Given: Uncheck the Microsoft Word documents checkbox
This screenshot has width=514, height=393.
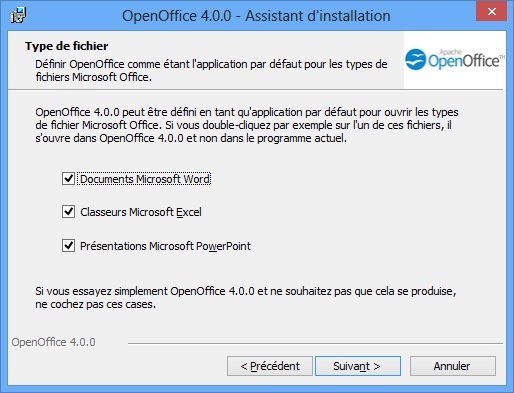Looking at the screenshot, I should tap(68, 179).
